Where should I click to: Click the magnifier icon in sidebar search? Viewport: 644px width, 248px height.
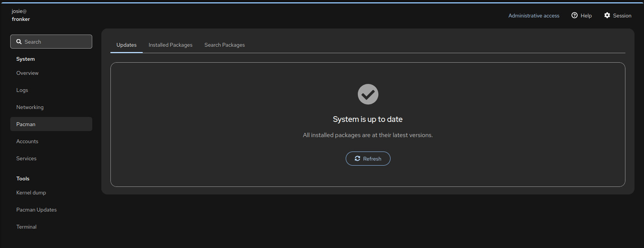coord(19,42)
